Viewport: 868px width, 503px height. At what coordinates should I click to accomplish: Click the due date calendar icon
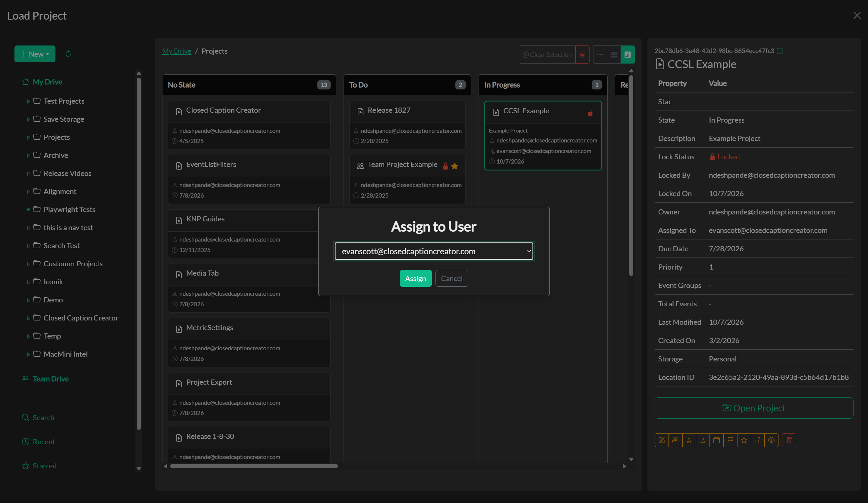[716, 440]
